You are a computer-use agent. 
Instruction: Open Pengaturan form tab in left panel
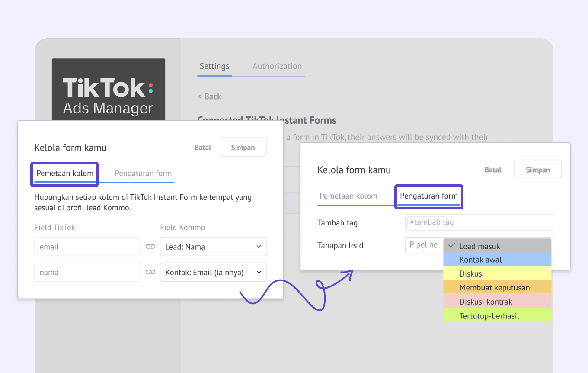[x=143, y=174]
